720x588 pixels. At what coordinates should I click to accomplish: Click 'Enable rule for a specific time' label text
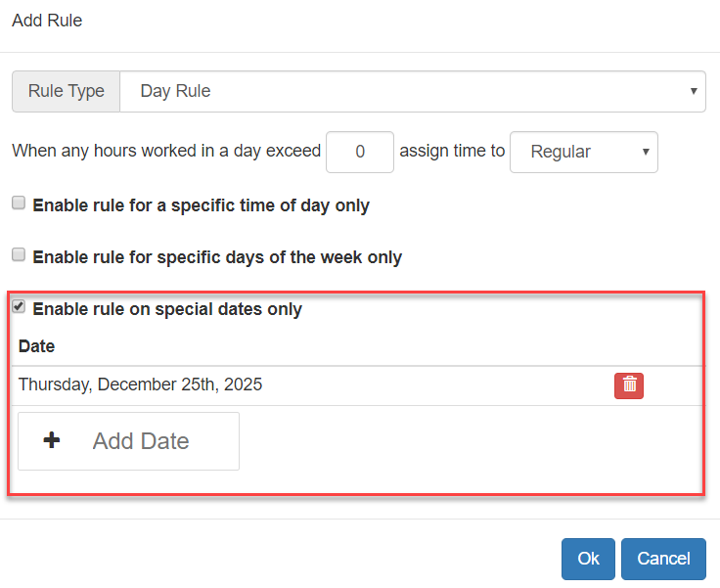click(201, 205)
